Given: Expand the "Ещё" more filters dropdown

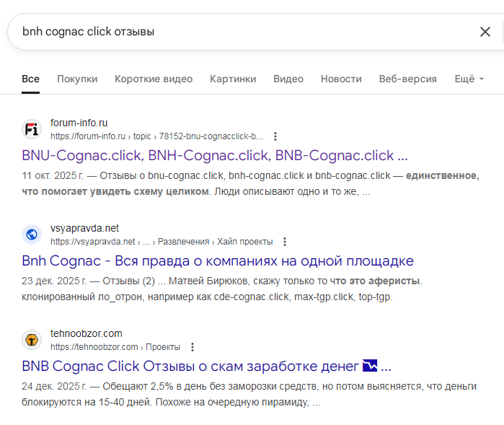Looking at the screenshot, I should [x=469, y=79].
